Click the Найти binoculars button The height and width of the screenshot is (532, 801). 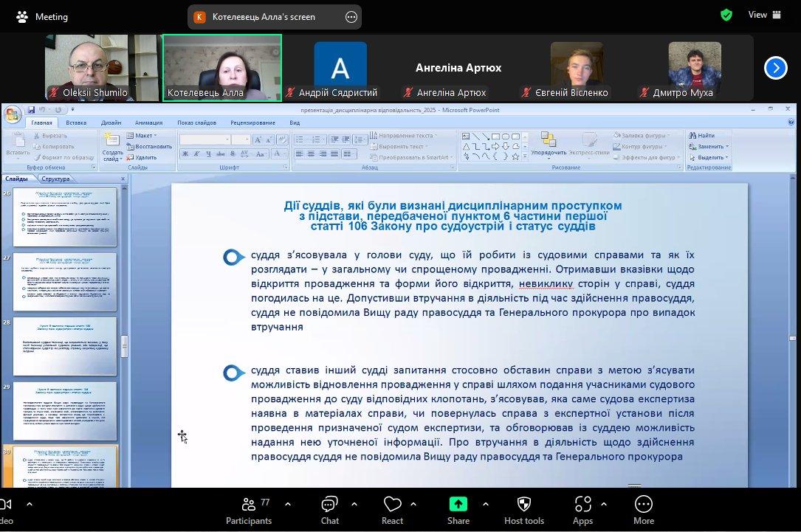(701, 135)
